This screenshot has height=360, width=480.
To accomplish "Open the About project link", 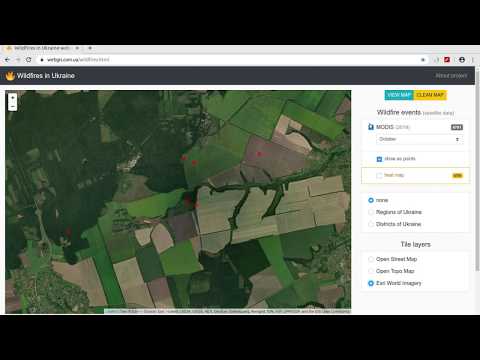I will click(451, 76).
